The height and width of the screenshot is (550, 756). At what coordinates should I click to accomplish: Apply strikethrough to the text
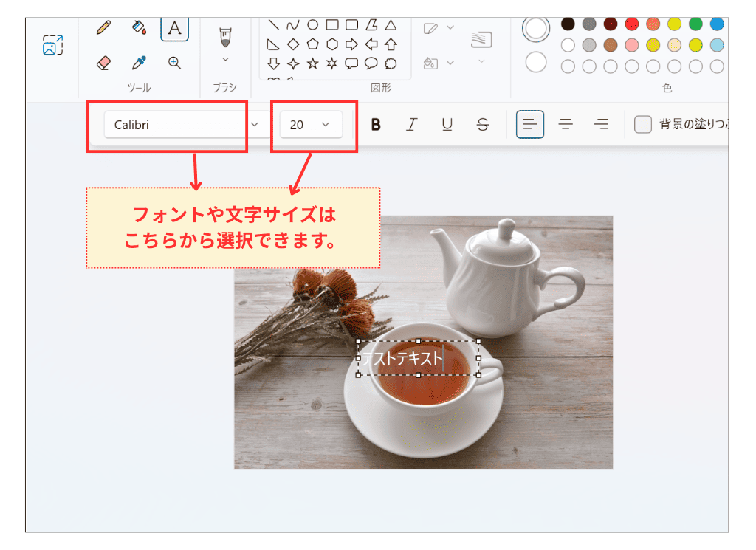coord(482,124)
